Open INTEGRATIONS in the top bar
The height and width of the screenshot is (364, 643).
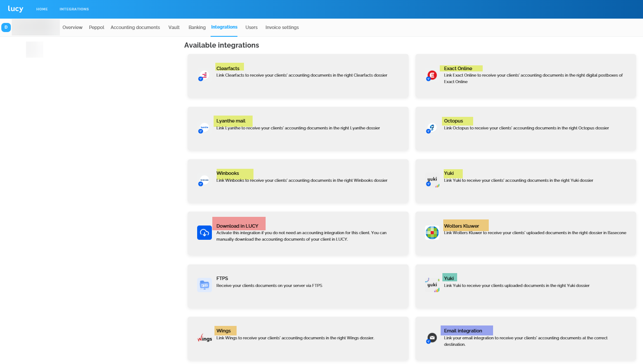pos(74,9)
